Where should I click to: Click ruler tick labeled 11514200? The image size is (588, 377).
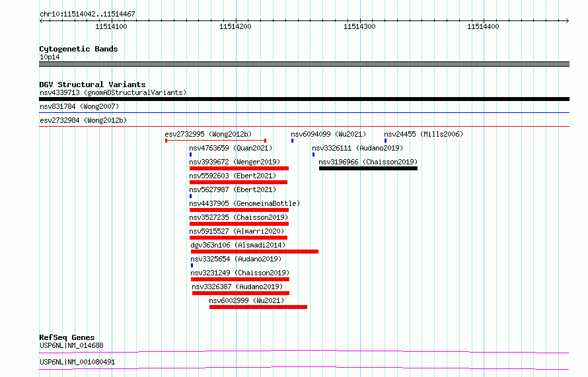pos(235,26)
